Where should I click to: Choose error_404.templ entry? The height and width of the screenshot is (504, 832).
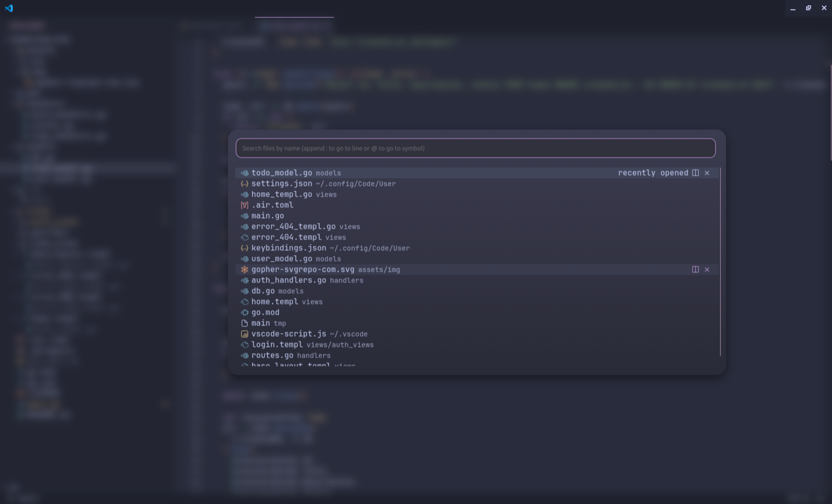tap(477, 238)
